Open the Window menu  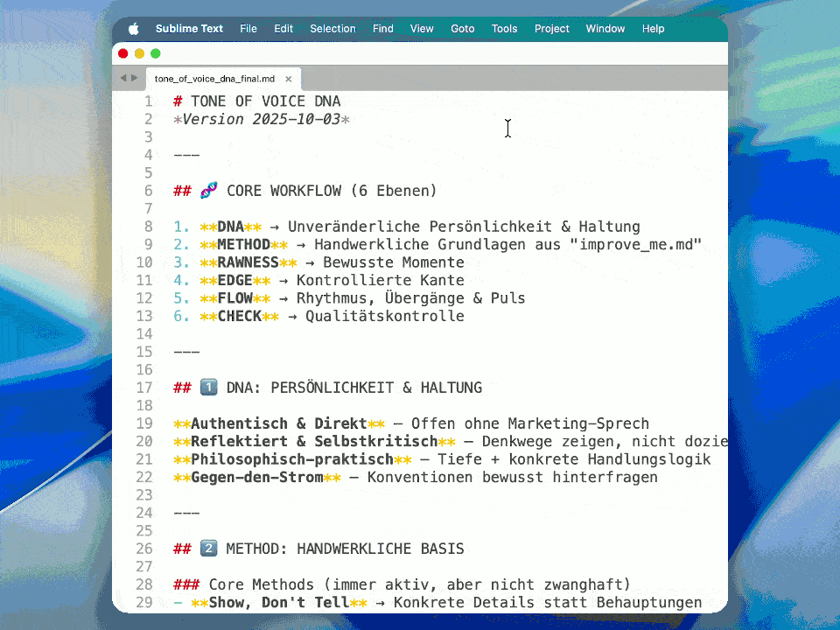pyautogui.click(x=605, y=29)
